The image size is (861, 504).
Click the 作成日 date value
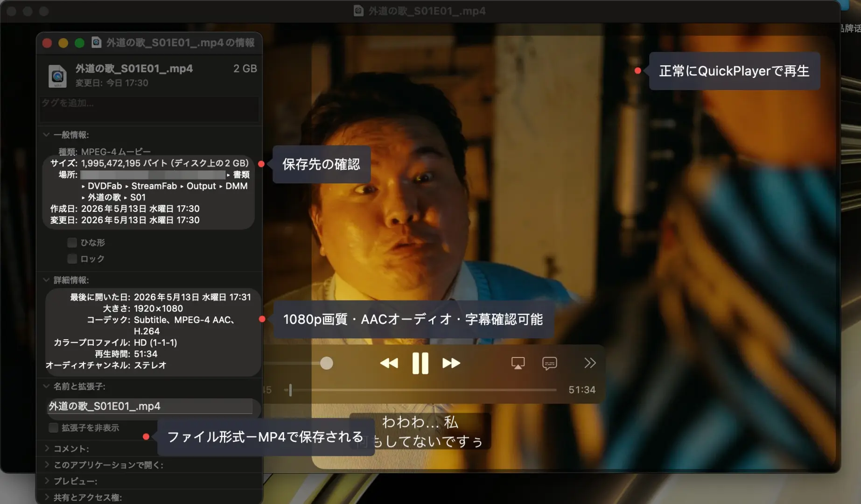click(140, 209)
